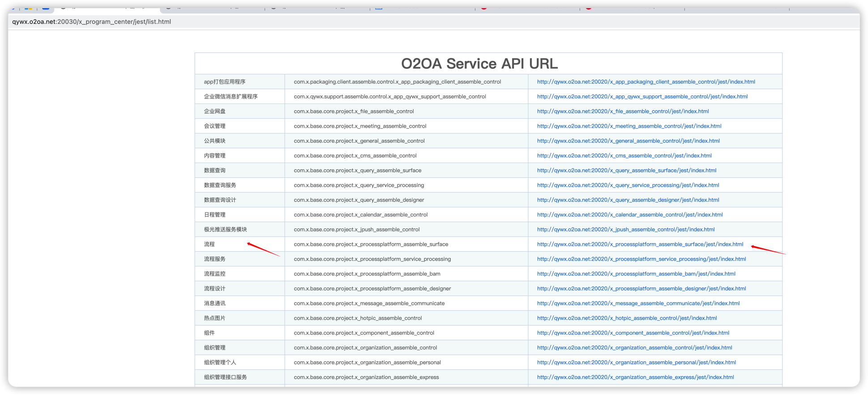The image size is (868, 395).
Task: Open the app packaging client jest link
Action: pos(646,82)
